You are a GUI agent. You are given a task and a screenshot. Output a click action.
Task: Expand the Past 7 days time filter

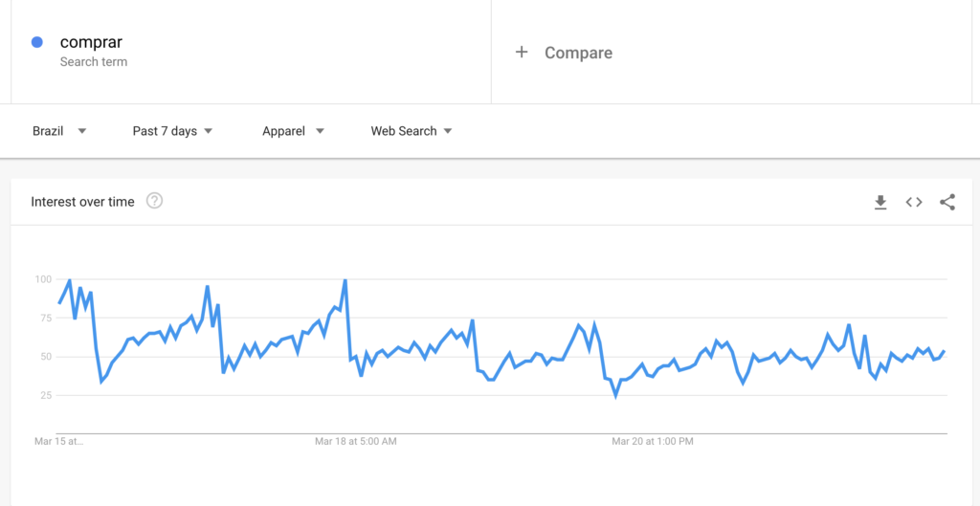(172, 131)
